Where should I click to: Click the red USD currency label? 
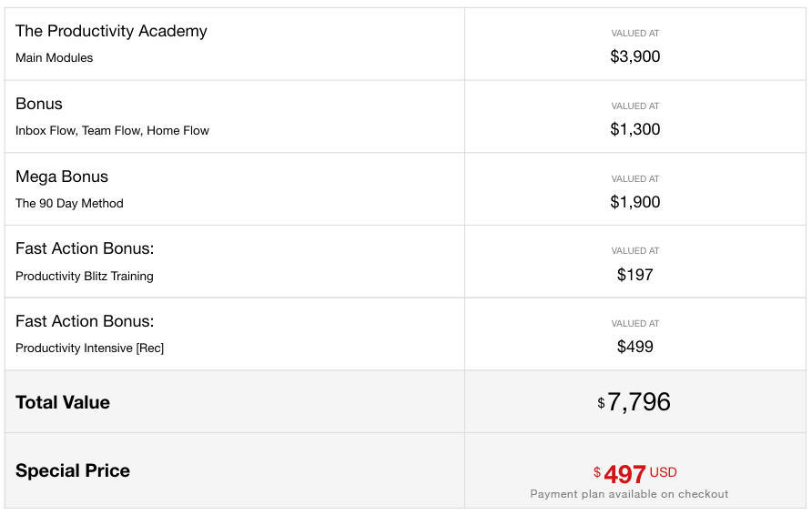(x=664, y=472)
